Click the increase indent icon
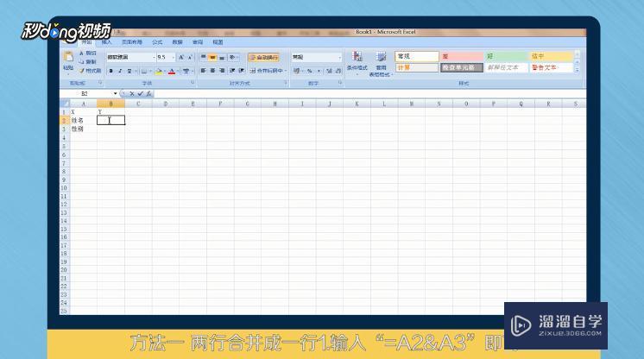644x359 pixels. 242,71
